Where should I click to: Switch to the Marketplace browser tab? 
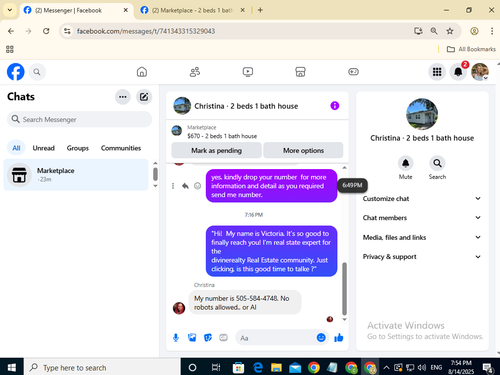pyautogui.click(x=192, y=10)
